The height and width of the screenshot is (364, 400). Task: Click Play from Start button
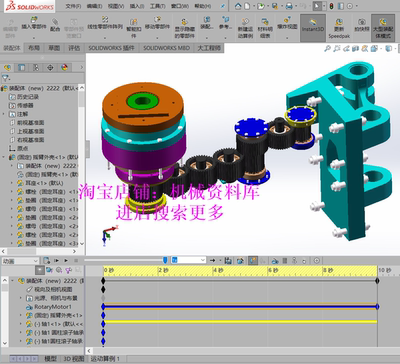tap(56, 260)
